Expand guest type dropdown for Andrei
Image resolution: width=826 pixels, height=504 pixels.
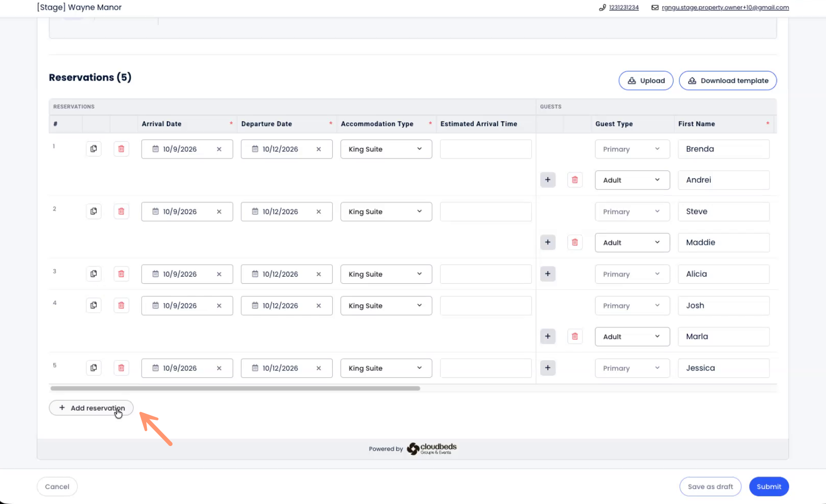pos(632,180)
